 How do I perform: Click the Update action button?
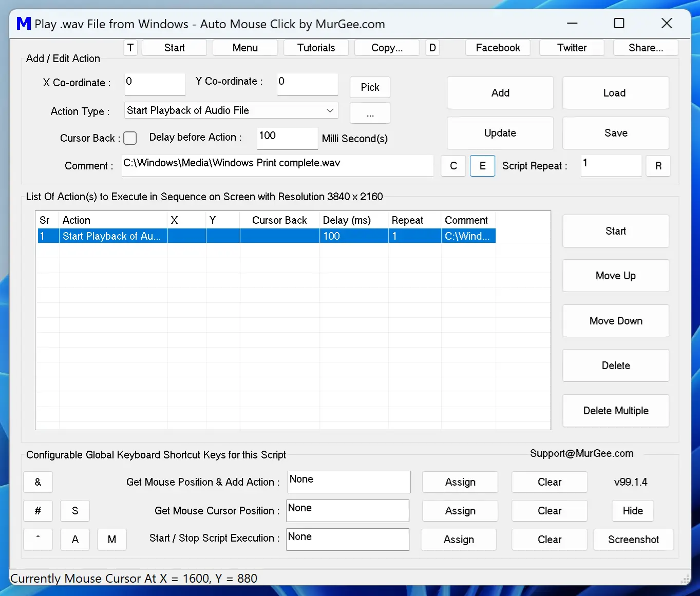pos(500,133)
